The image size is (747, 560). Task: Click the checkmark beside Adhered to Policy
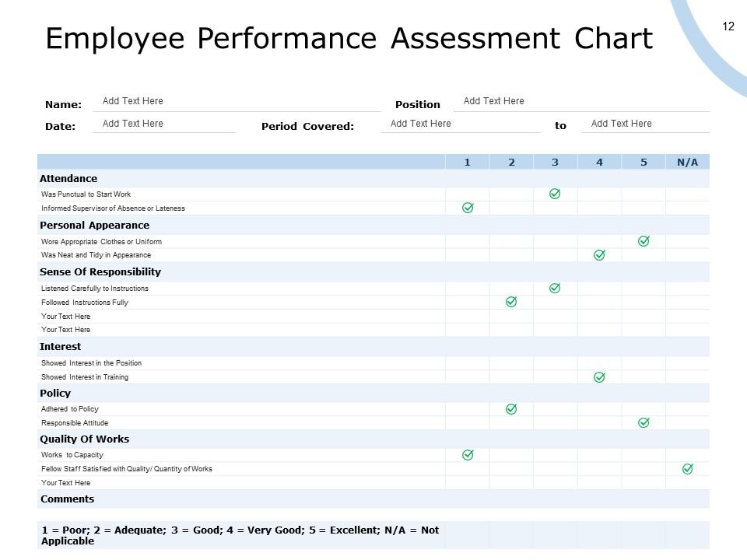click(510, 408)
